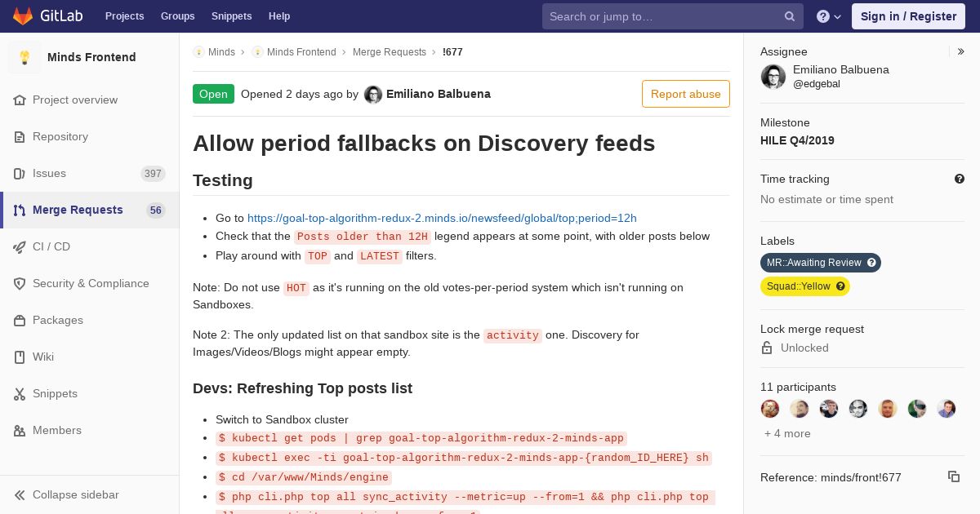Open the help question-mark dropdown
This screenshot has width=980, height=514.
coord(829,16)
